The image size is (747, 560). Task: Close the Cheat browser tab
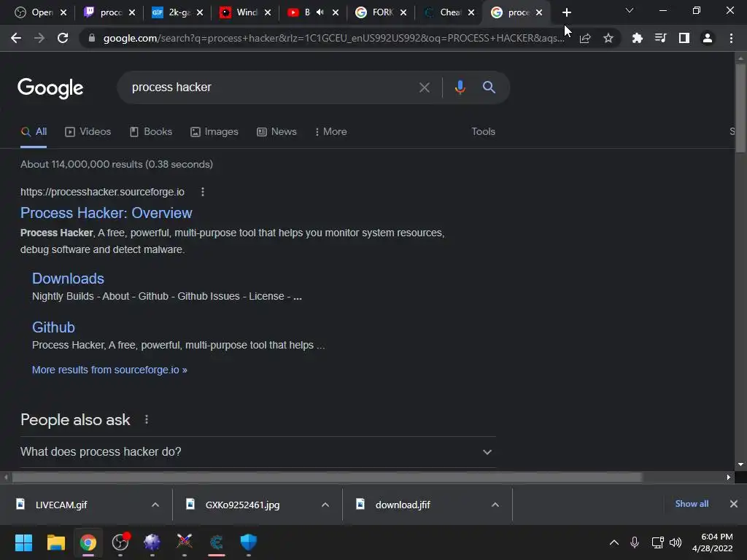tap(471, 12)
